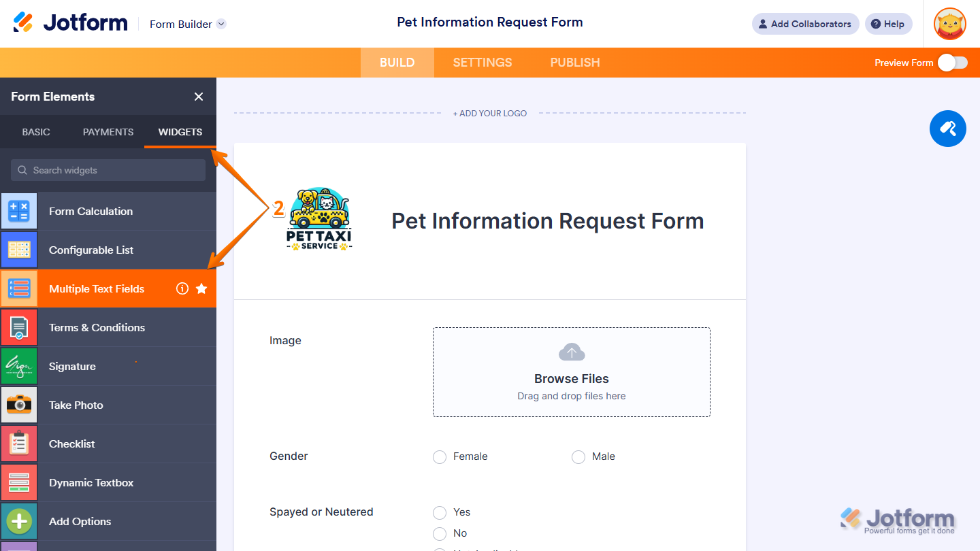Select the Male gender radio button
The height and width of the screenshot is (551, 980).
click(578, 457)
